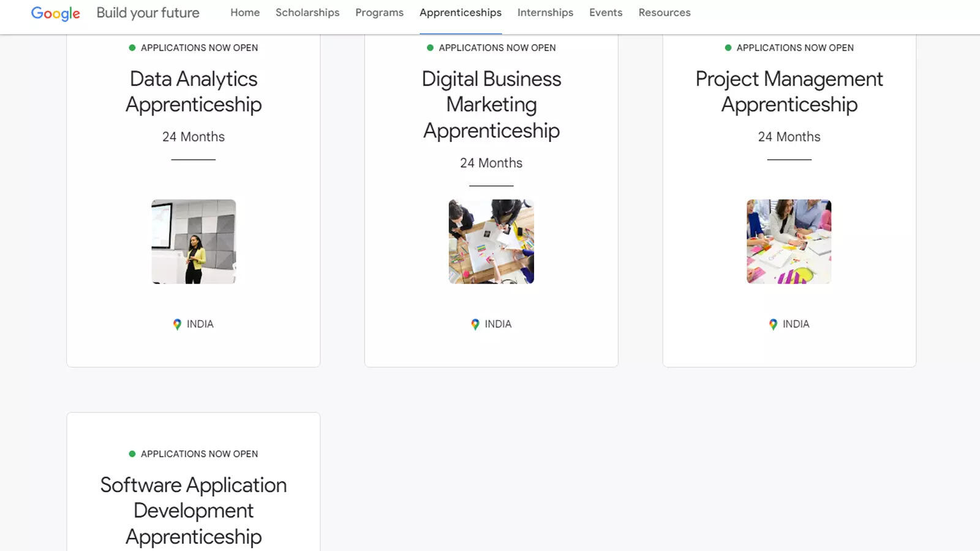Image resolution: width=980 pixels, height=551 pixels.
Task: Click the green status dot on Project Management card
Action: pyautogui.click(x=728, y=47)
